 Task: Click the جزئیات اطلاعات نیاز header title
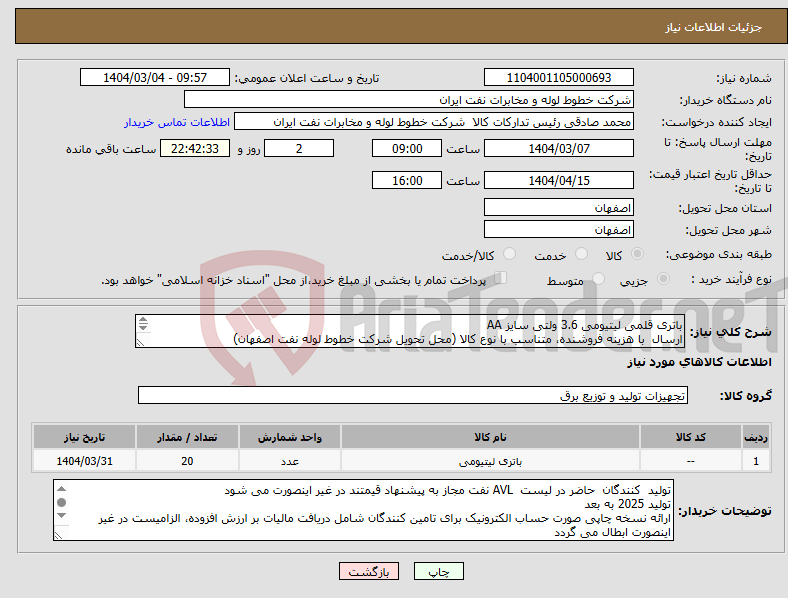pos(714,27)
